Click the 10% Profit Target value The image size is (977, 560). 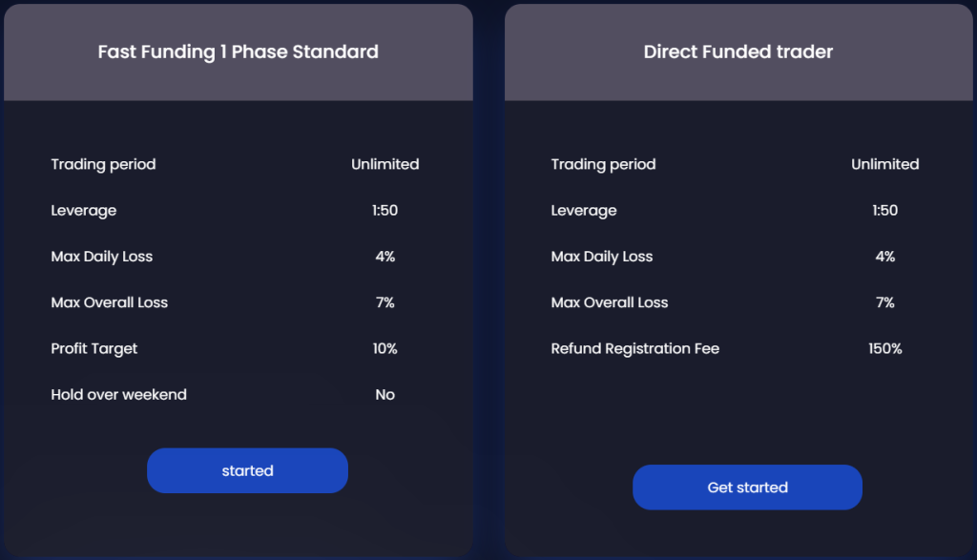(x=385, y=348)
